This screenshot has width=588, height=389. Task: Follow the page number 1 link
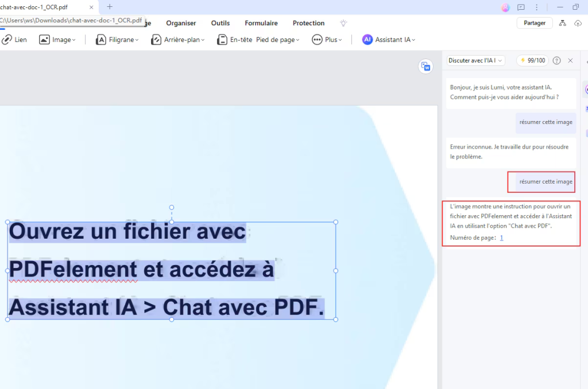pos(501,238)
